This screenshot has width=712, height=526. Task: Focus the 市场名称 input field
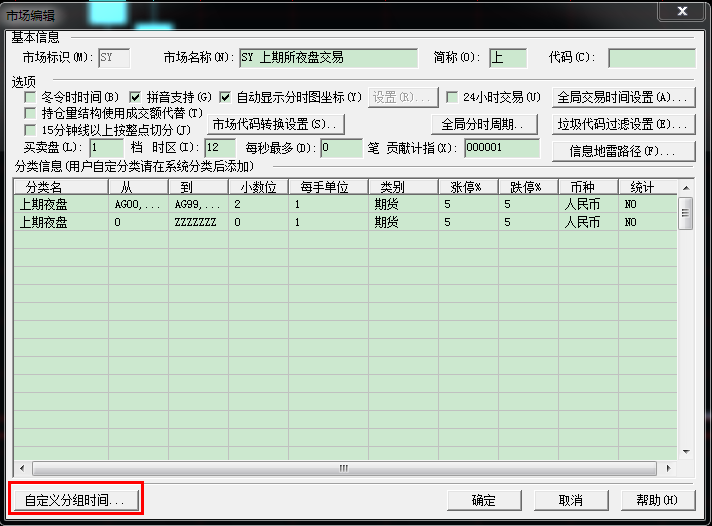[x=328, y=58]
